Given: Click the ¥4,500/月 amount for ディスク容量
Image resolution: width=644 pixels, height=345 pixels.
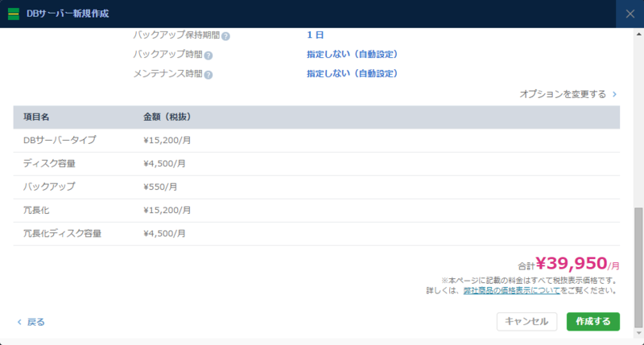Looking at the screenshot, I should (164, 164).
